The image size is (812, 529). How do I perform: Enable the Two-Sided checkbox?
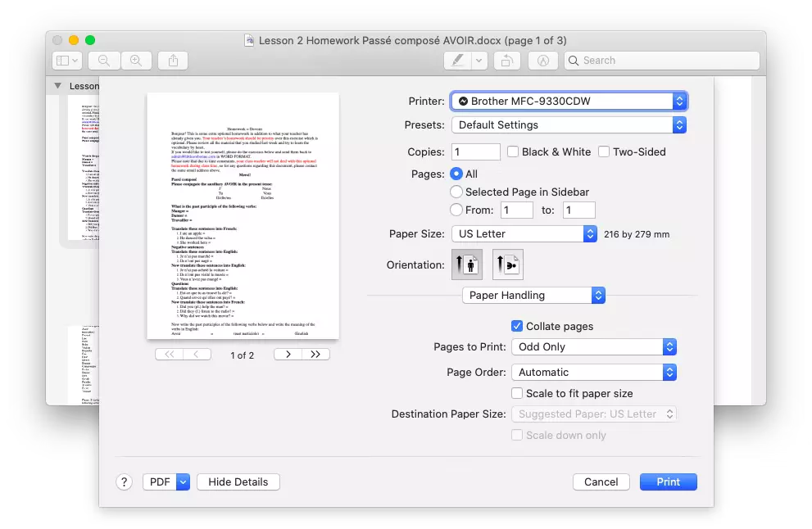603,151
